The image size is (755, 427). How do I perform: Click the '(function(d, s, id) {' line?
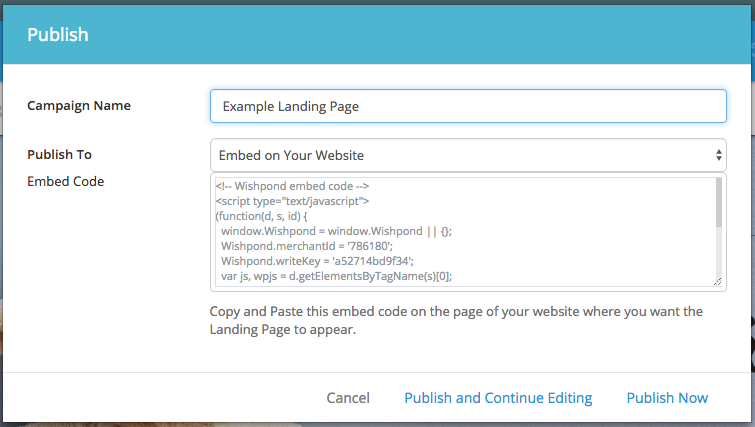tap(261, 216)
